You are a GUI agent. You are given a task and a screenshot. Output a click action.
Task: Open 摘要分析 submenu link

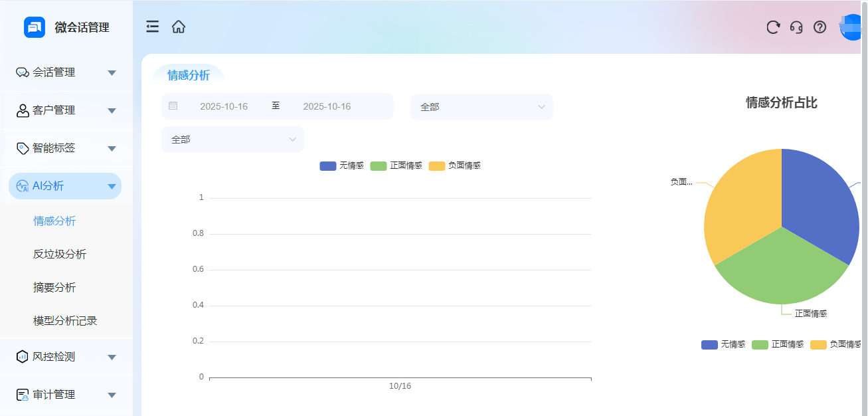click(54, 288)
